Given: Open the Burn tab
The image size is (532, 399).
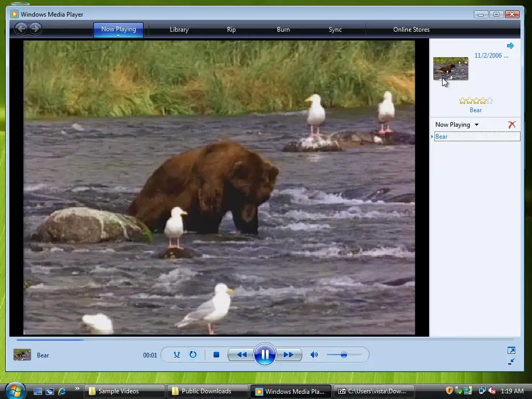Looking at the screenshot, I should point(283,30).
